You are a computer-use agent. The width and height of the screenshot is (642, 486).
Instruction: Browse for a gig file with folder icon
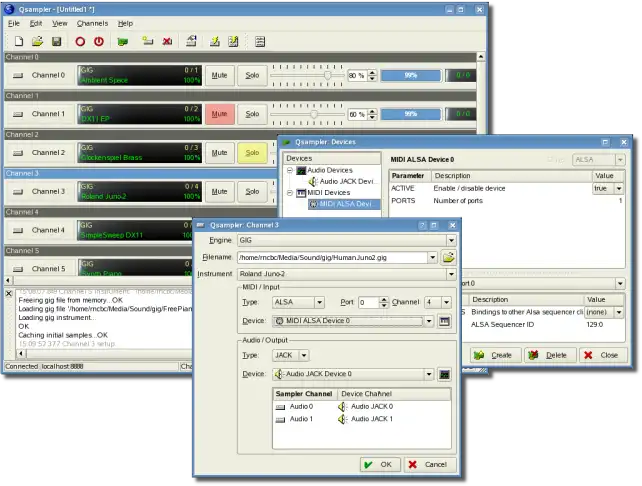tap(448, 258)
